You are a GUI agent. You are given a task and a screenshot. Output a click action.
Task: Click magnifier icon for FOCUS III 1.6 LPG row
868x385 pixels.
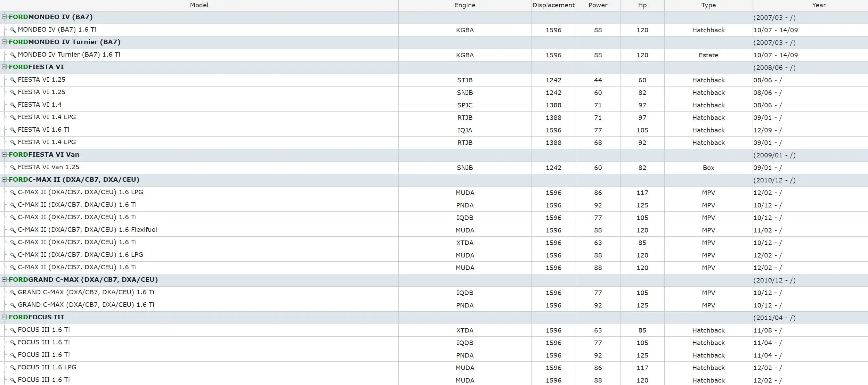(13, 368)
